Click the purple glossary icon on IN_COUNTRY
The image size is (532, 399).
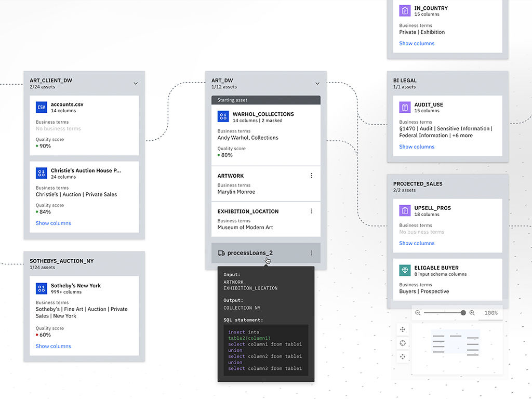[x=405, y=10]
